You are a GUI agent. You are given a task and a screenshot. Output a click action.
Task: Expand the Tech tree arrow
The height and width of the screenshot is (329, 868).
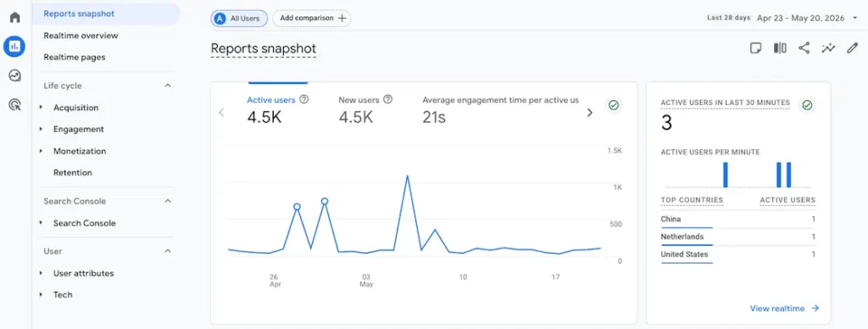pos(42,295)
